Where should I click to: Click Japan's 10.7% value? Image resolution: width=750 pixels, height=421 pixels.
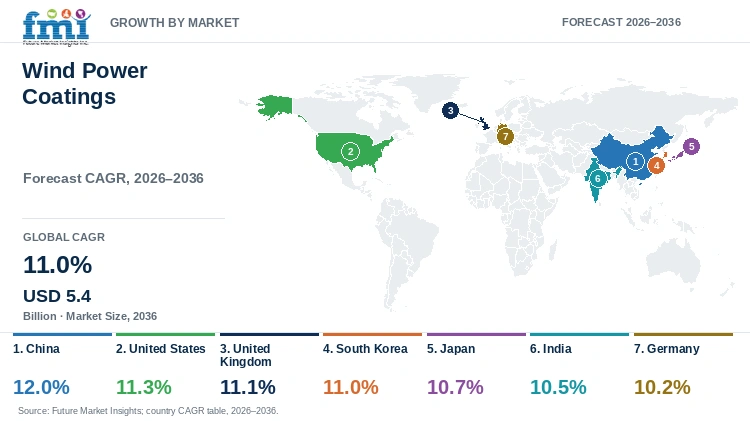click(x=455, y=387)
